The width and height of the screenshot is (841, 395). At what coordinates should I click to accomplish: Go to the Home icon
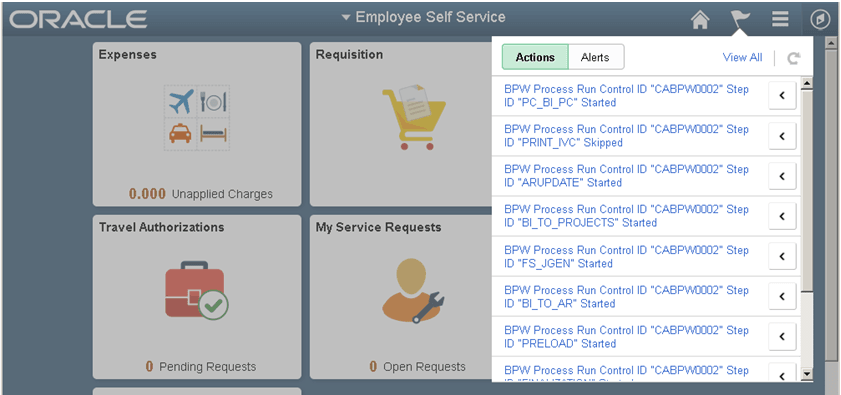click(x=700, y=19)
